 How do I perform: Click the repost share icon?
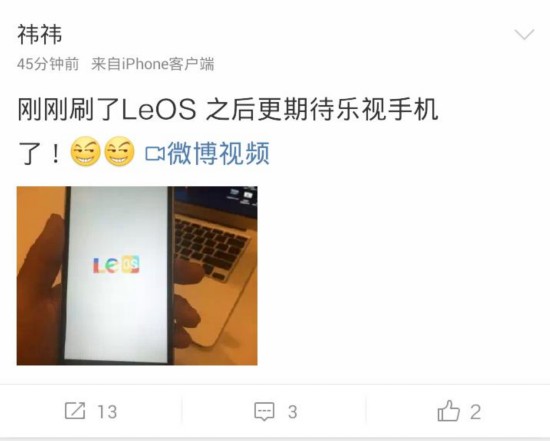(75, 411)
